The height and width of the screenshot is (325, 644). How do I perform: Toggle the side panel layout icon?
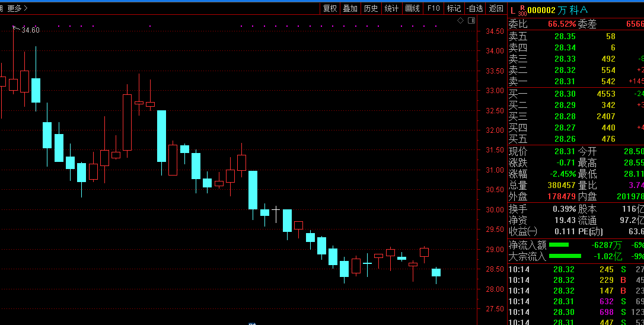(x=471, y=20)
